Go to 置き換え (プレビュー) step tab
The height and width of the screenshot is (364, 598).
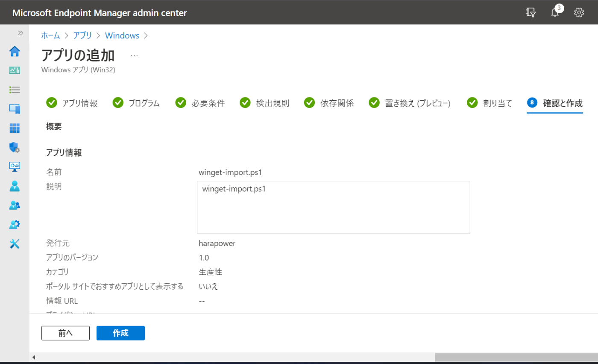(x=410, y=103)
